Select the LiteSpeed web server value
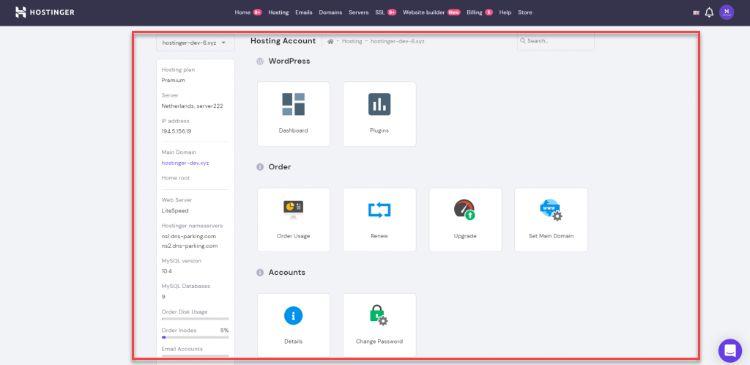This screenshot has height=365, width=750. point(175,211)
